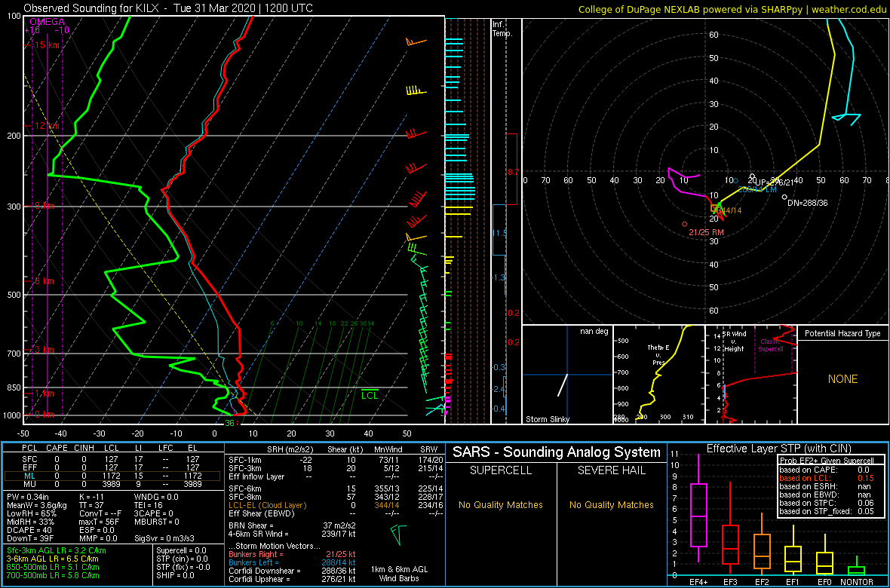Click the 1km & 6km AGL wind barbs icon
The image size is (890, 588).
398,534
